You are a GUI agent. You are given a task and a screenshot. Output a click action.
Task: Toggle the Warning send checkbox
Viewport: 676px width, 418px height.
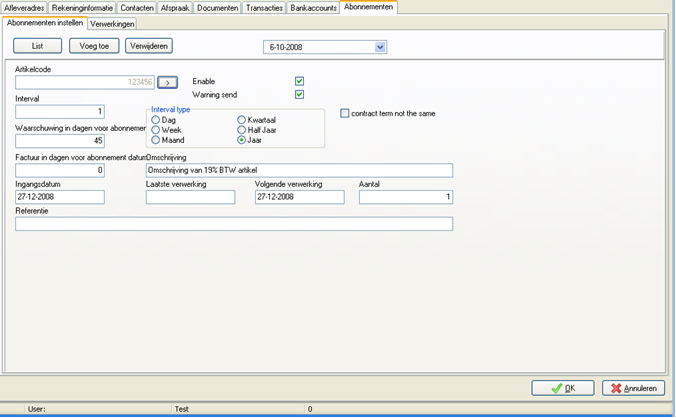pyautogui.click(x=299, y=94)
